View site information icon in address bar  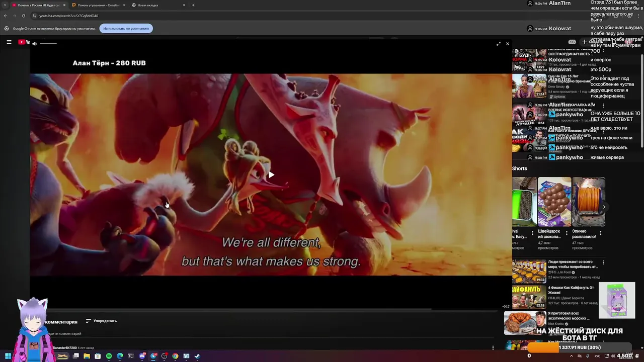pyautogui.click(x=34, y=16)
